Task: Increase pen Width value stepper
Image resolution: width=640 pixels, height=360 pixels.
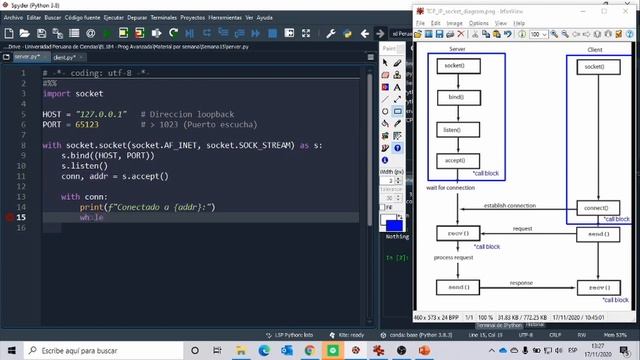Action: [399, 178]
